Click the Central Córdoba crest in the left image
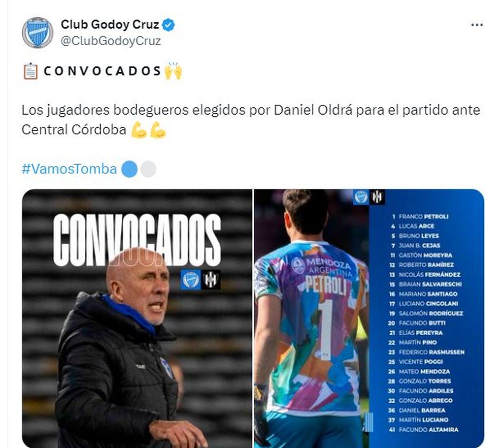This screenshot has height=448, width=485. [x=211, y=280]
